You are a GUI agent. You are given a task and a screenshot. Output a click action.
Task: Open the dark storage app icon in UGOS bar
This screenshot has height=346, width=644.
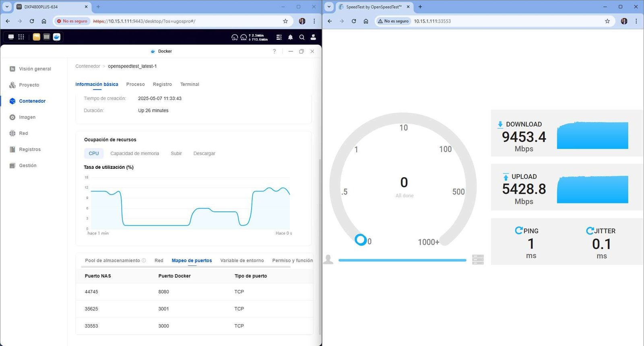point(46,37)
